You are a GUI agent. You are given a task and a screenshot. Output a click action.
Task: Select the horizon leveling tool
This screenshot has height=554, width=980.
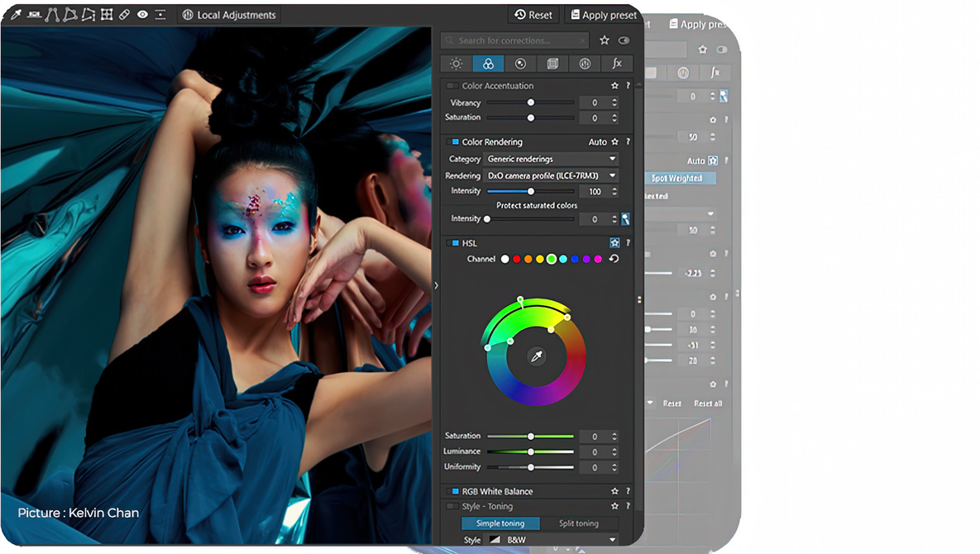(x=34, y=15)
